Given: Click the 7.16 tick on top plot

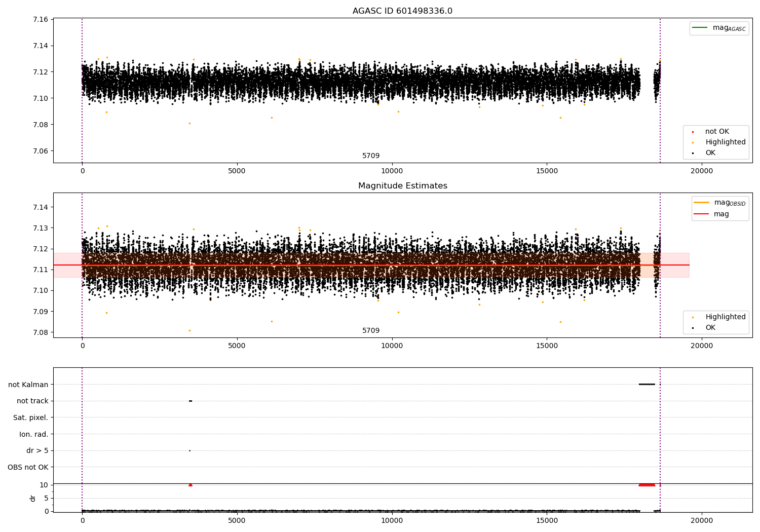Looking at the screenshot, I should 41,19.
